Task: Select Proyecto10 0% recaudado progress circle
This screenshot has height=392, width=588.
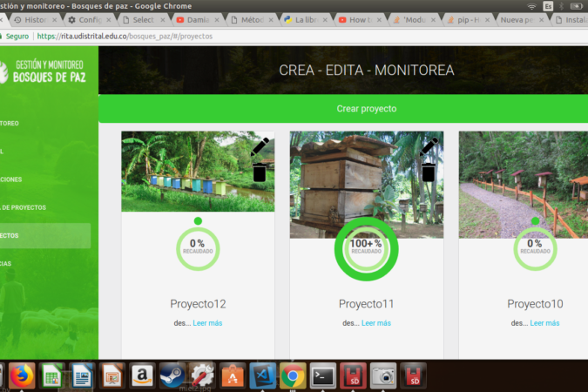Action: [535, 249]
